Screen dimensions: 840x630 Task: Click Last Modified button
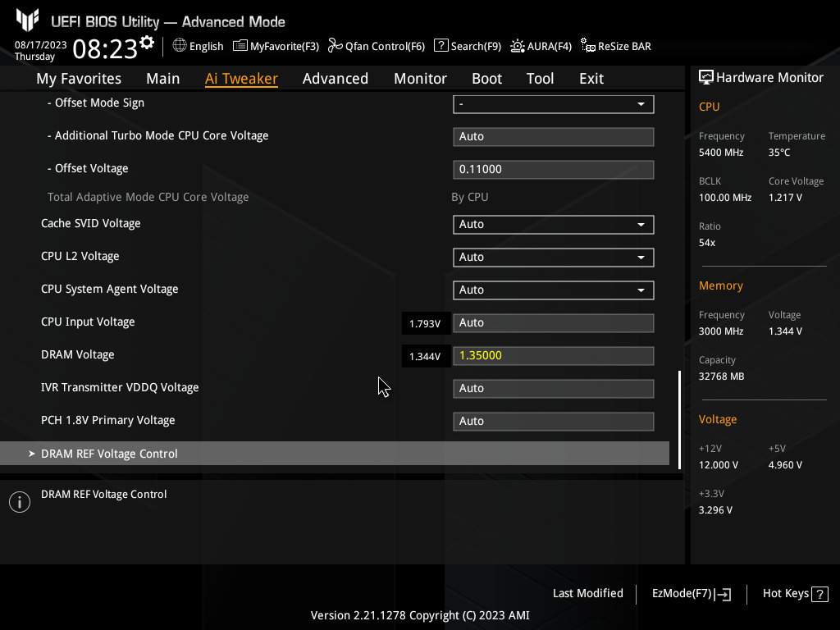click(x=587, y=594)
